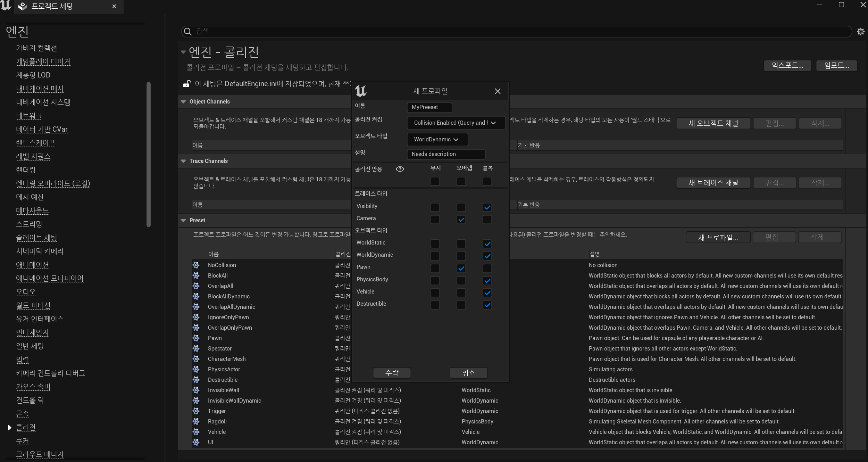
Task: Click the eye icon next to 콜리전 반응
Action: click(x=400, y=169)
